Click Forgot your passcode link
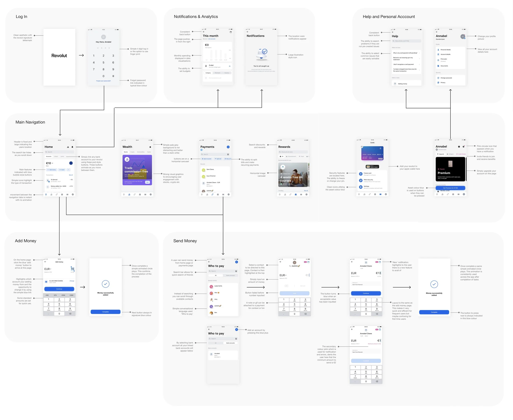The width and height of the screenshot is (513, 420). pos(103,81)
